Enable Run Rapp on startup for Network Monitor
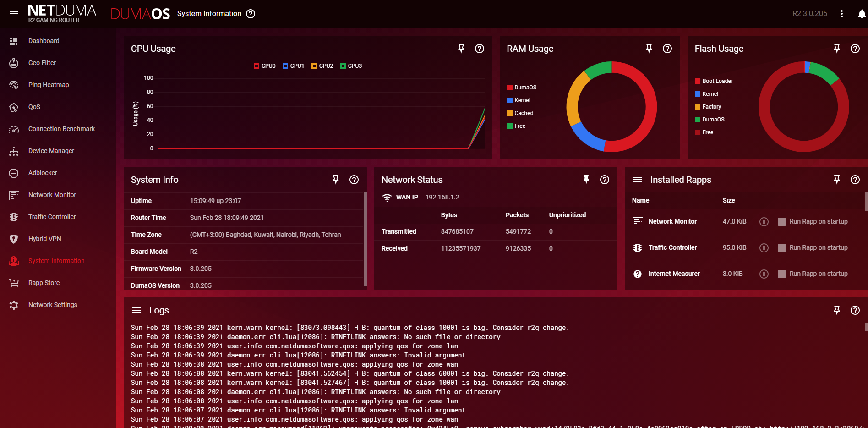Viewport: 868px width, 428px height. 782,222
